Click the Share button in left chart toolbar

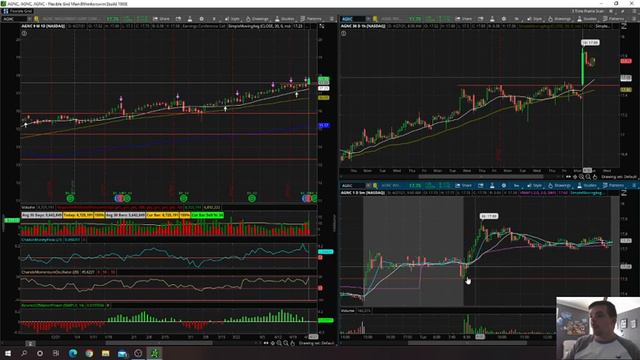161,19
